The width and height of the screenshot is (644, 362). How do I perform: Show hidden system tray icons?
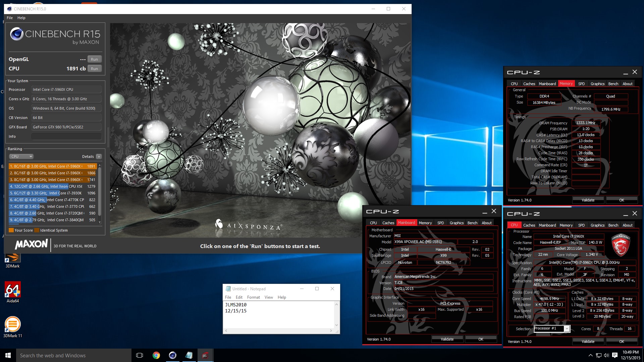coord(590,355)
